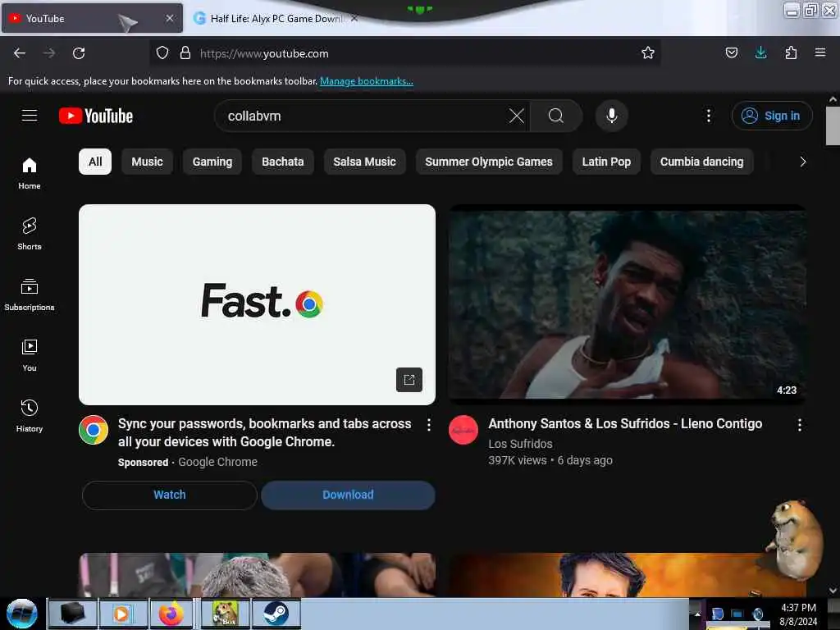840x630 pixels.
Task: Open the Fast Chrome ad thumbnail
Action: pos(257,304)
